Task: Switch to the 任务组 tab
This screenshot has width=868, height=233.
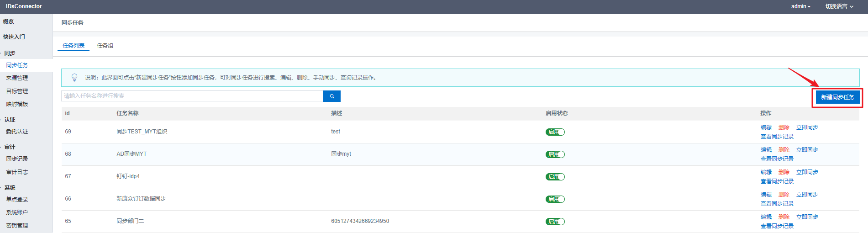Action: pos(105,46)
